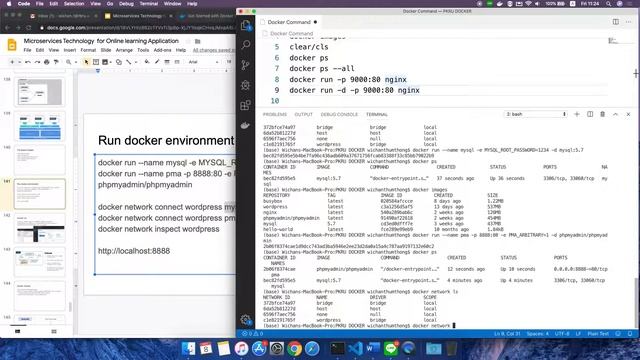The height and width of the screenshot is (360, 640).
Task: Select the bash terminal dropdown
Action: tap(536, 114)
